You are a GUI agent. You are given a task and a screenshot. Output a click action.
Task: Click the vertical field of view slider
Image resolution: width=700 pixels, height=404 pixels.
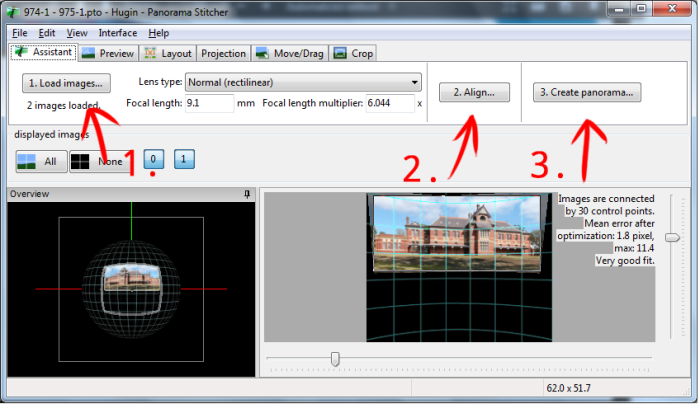672,237
